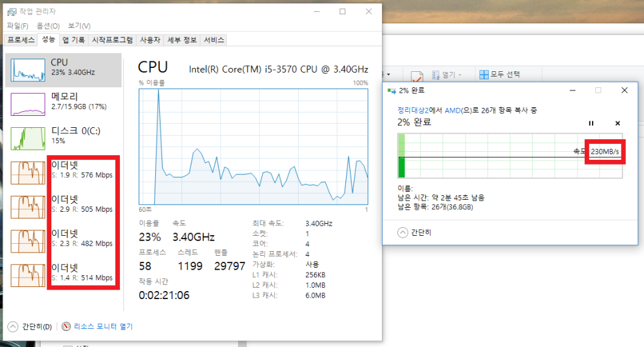
Task: Switch to the 프로세스 tab
Action: click(21, 40)
